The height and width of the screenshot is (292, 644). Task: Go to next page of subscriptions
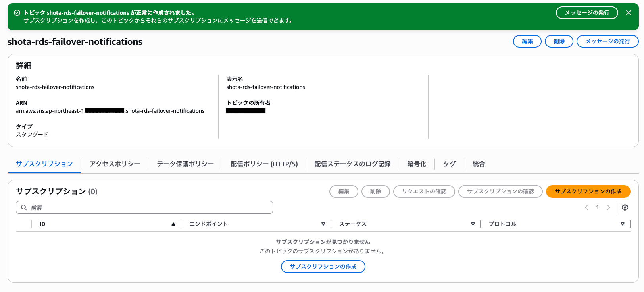tap(609, 207)
